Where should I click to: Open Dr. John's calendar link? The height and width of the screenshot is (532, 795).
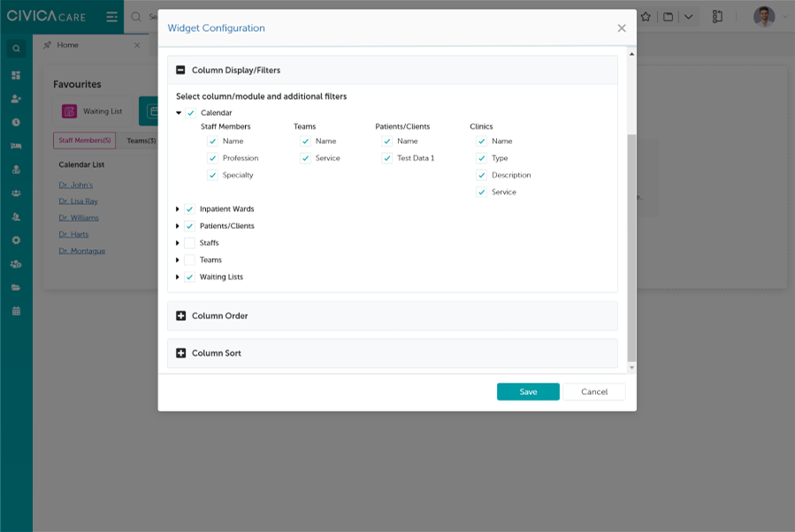75,185
